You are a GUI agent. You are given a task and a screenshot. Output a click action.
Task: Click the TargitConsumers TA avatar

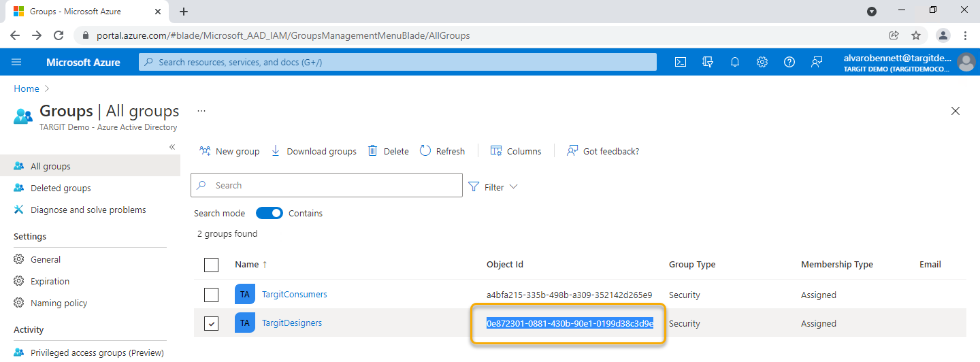point(245,295)
